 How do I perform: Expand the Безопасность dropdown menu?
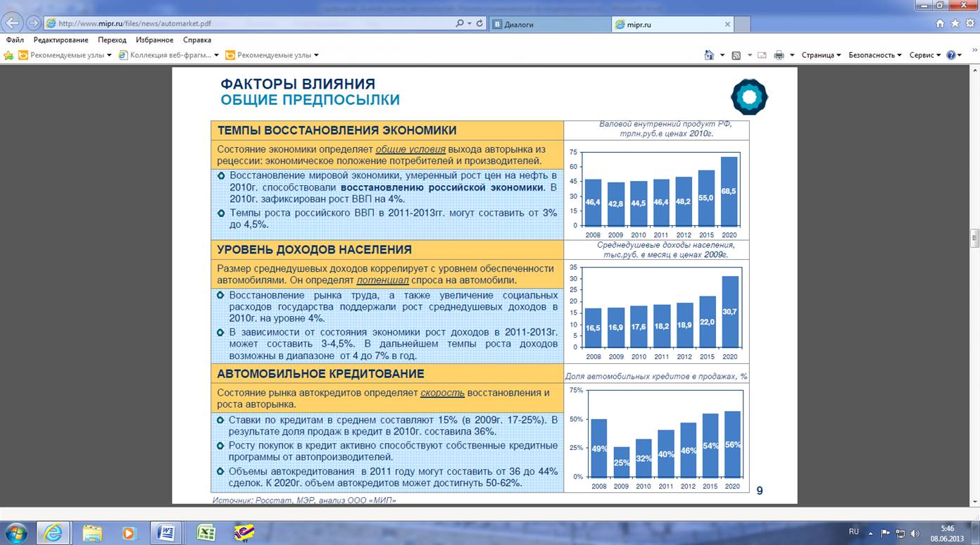click(874, 55)
